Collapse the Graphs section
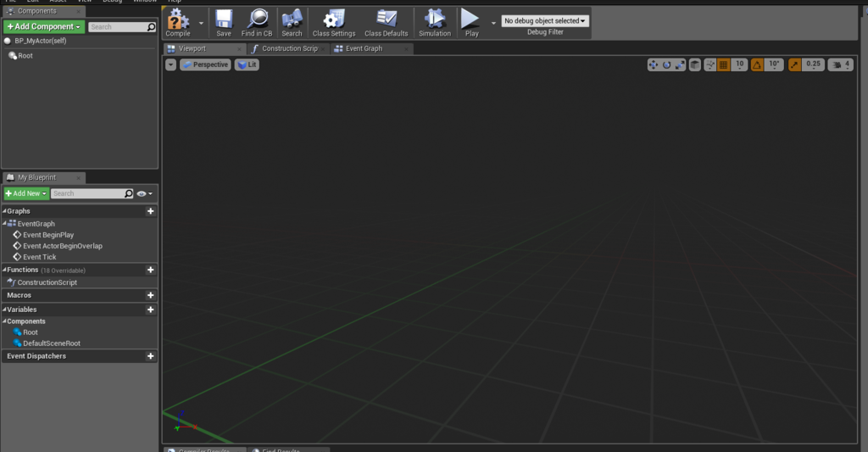This screenshot has height=452, width=868. 4,210
